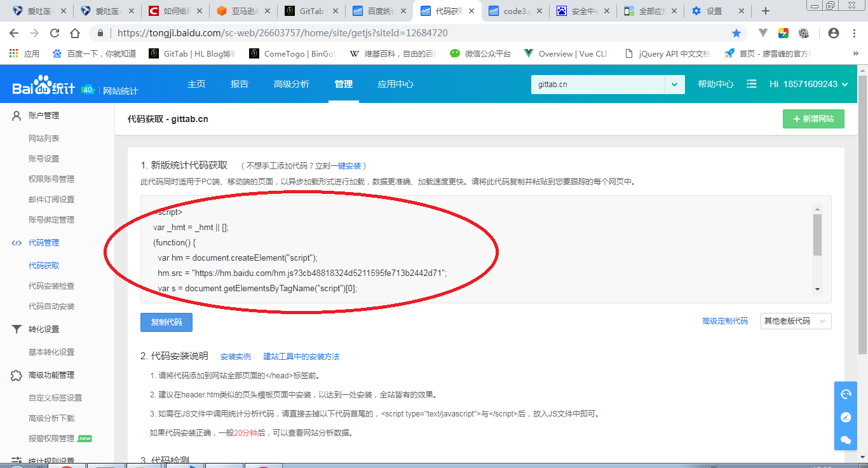Screen dimensions: 868x468
Task: Click the floating customer service headset icon
Action: (846, 394)
